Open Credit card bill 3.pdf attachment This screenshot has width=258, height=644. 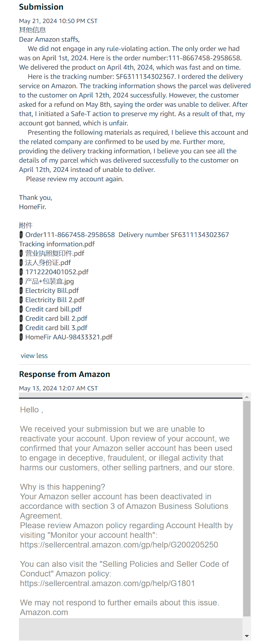click(x=56, y=328)
